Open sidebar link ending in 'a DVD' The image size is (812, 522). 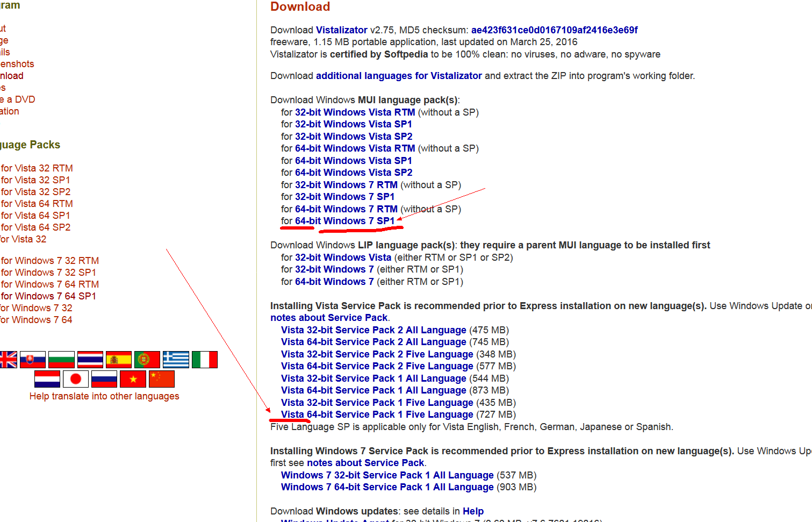[17, 99]
